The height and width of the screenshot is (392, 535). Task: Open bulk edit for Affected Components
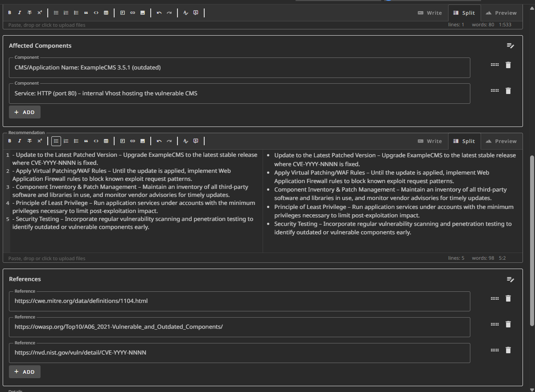pyautogui.click(x=510, y=46)
